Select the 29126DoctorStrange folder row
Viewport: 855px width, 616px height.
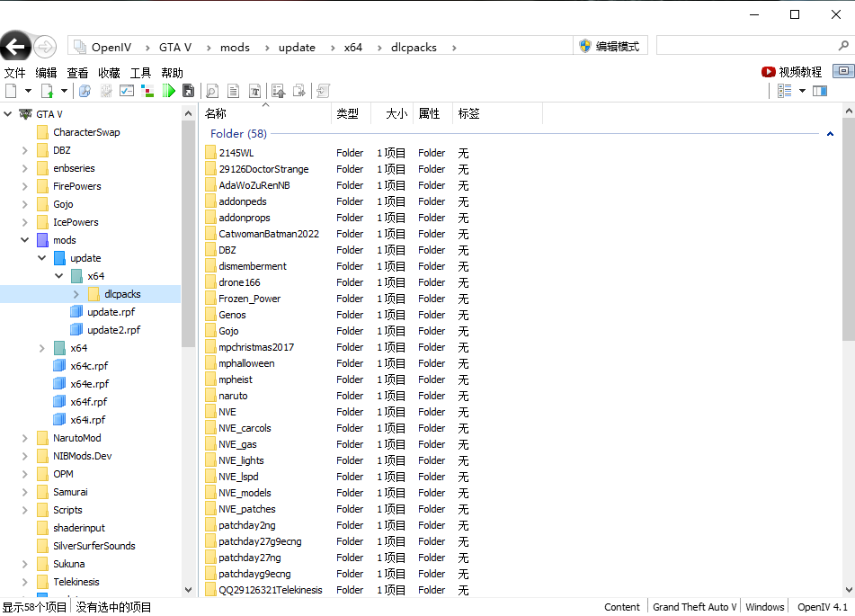click(x=263, y=169)
